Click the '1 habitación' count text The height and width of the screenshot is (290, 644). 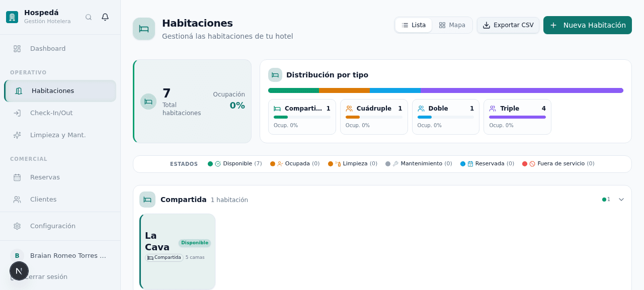coord(229,200)
